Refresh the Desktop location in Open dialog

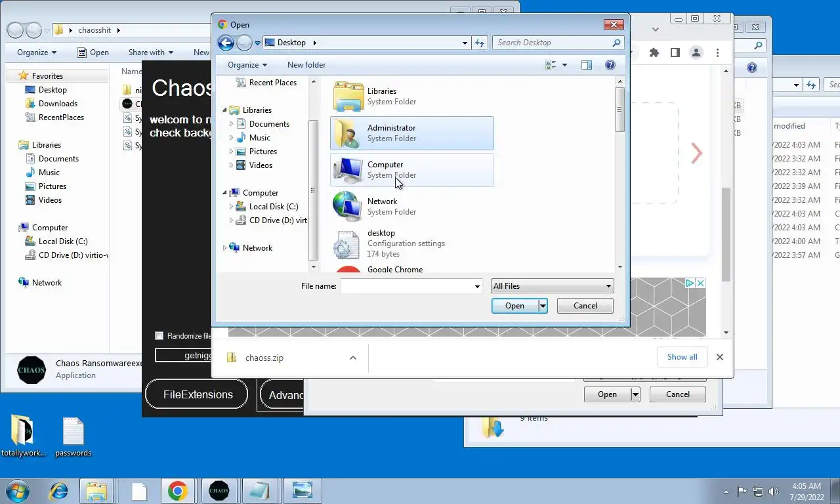coord(480,43)
